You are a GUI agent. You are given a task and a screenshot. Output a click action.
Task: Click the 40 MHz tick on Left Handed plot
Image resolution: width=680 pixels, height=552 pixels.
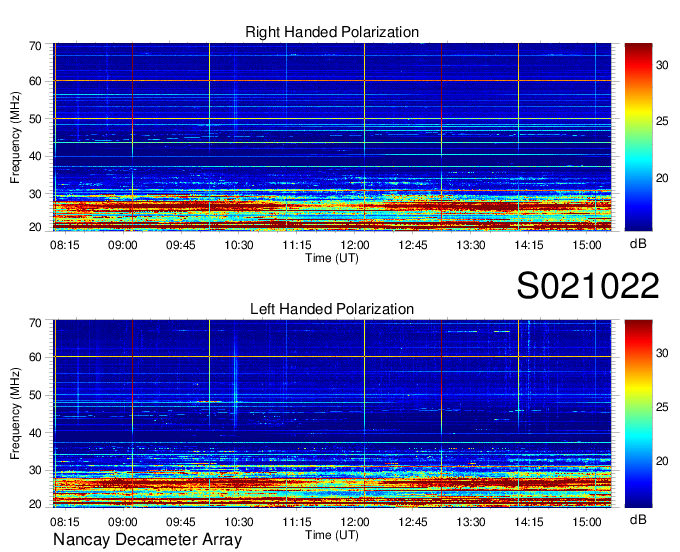click(35, 433)
